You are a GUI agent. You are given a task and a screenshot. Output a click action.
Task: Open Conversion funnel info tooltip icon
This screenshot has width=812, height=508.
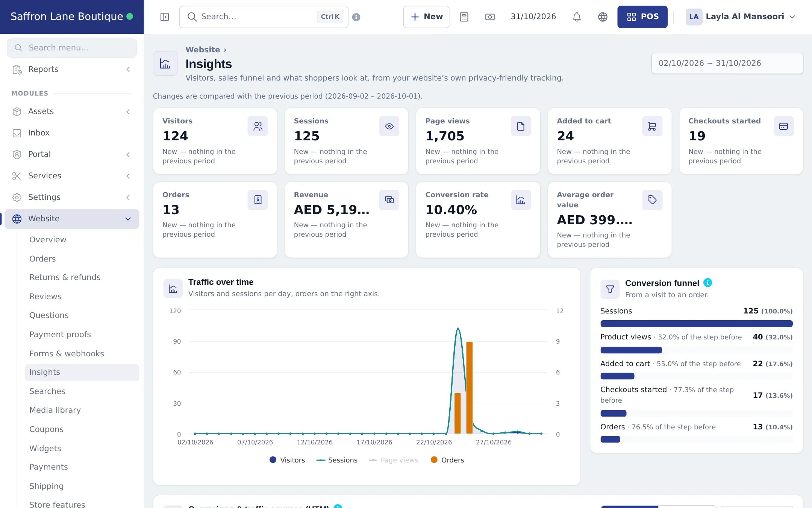tap(707, 283)
